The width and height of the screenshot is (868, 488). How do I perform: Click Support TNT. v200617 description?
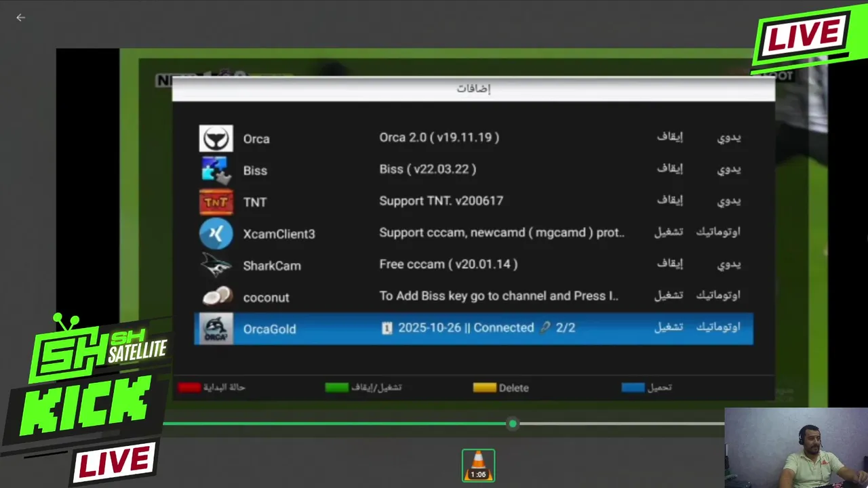click(x=441, y=201)
